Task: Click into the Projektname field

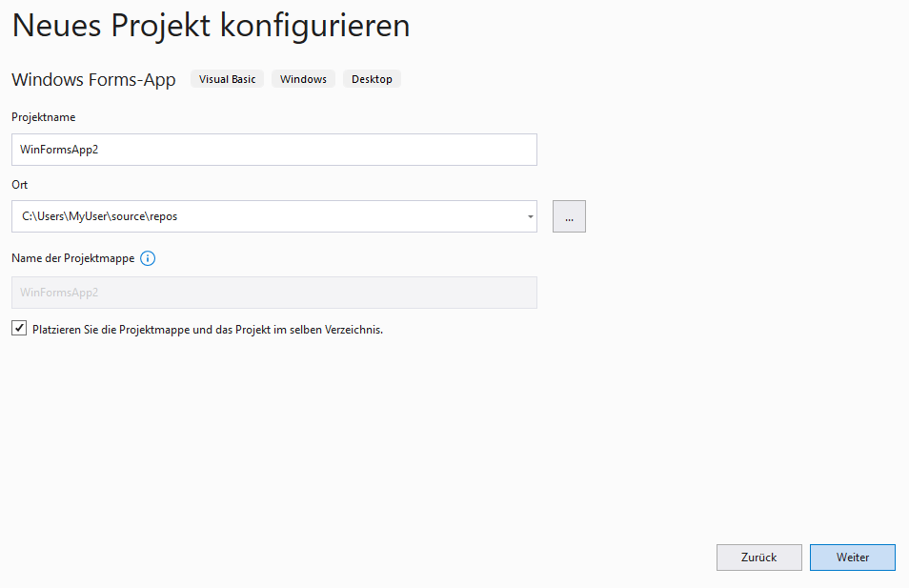Action: click(274, 150)
